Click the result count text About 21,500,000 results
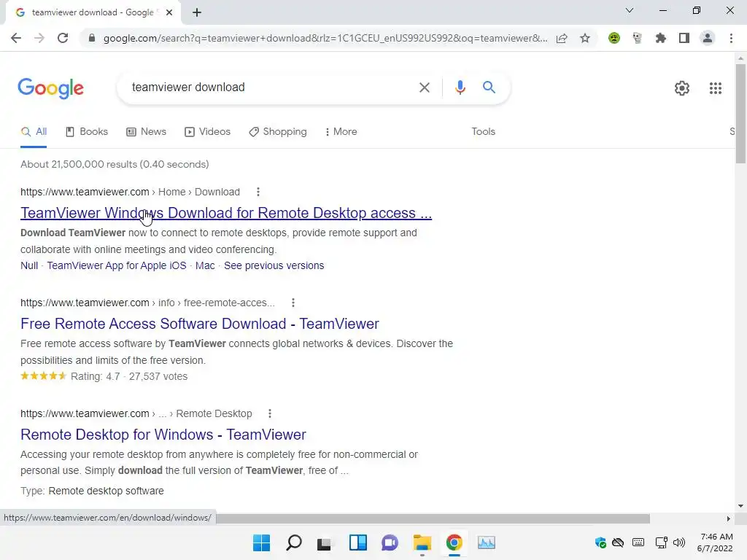This screenshot has width=747, height=560. tap(115, 164)
